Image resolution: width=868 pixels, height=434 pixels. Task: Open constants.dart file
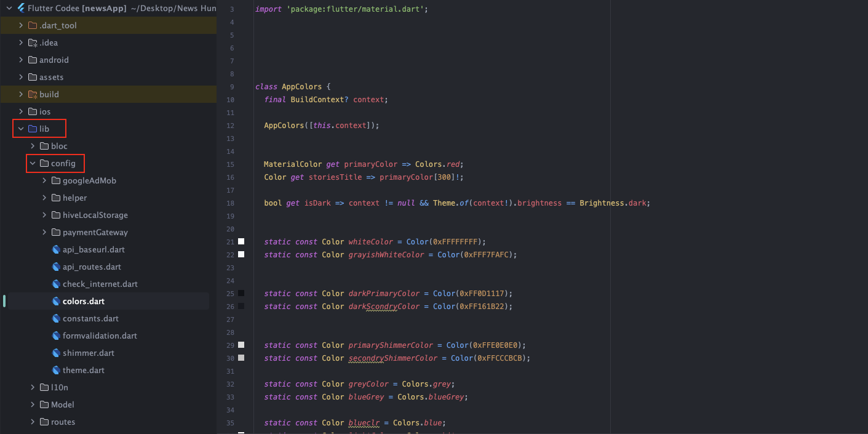click(x=90, y=319)
